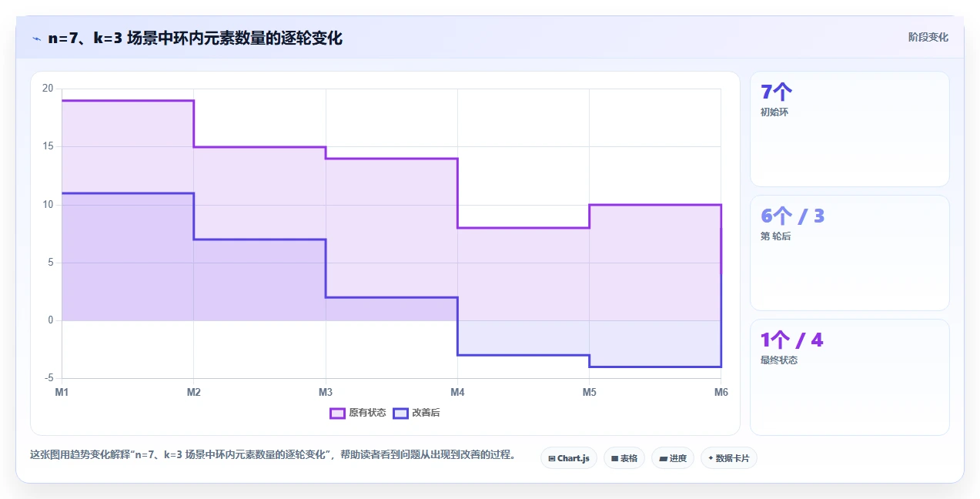Click the y-axis value 0

51,320
